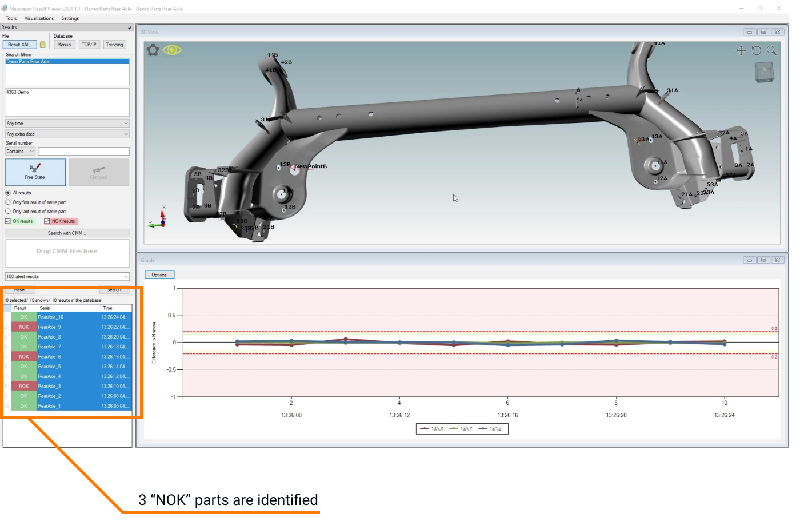
Task: Select the NOK RearAxle_6 result row
Action: (67, 357)
